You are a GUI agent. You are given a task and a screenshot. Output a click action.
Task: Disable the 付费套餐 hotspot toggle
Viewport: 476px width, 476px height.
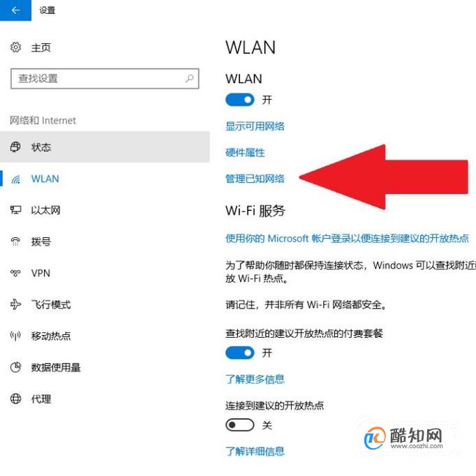click(x=240, y=352)
